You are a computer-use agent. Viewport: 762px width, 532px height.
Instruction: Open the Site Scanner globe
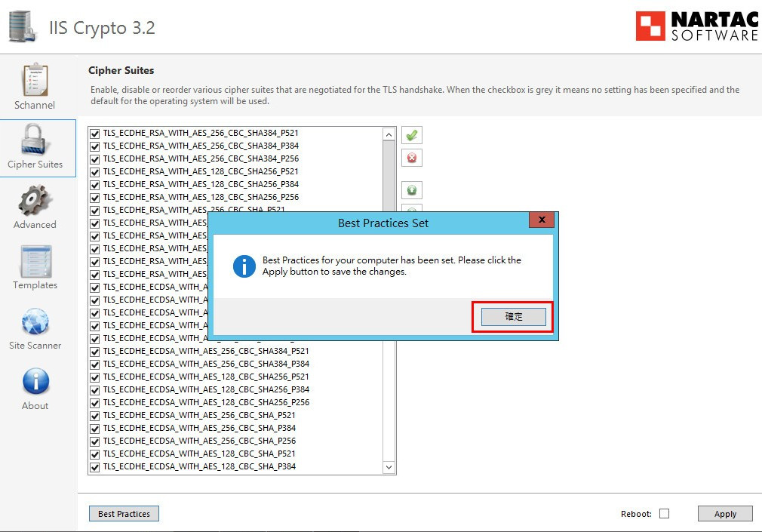coord(35,328)
